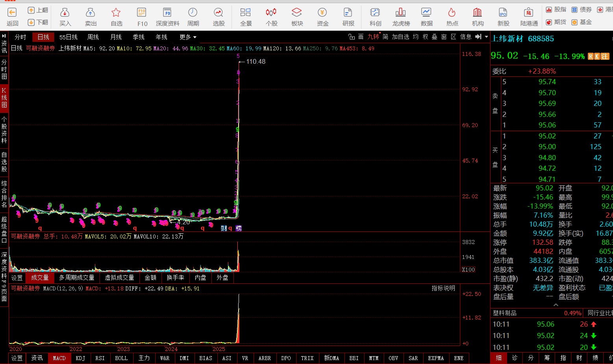Click 设置 in the bottom indicator bar
Image resolution: width=613 pixels, height=364 pixels.
coord(17,358)
